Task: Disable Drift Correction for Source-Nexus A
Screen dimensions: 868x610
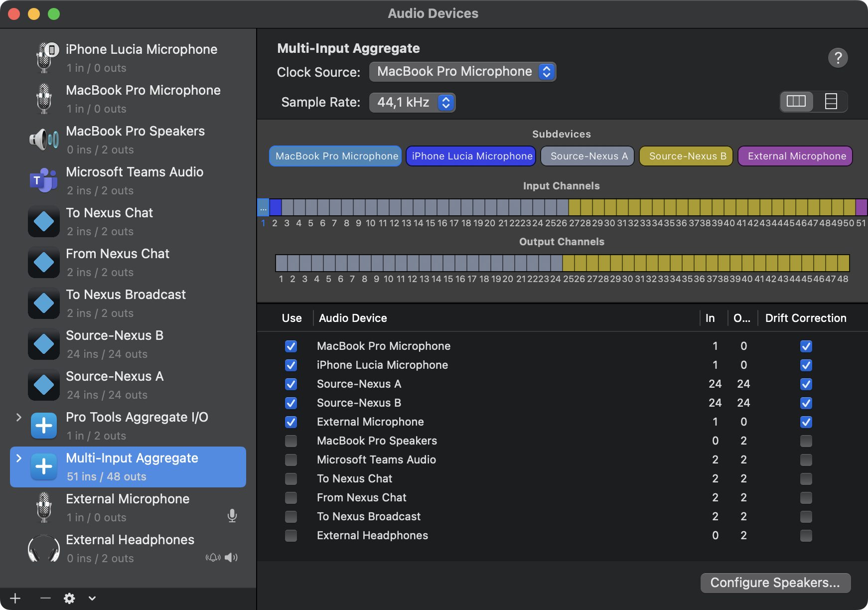Action: click(806, 384)
